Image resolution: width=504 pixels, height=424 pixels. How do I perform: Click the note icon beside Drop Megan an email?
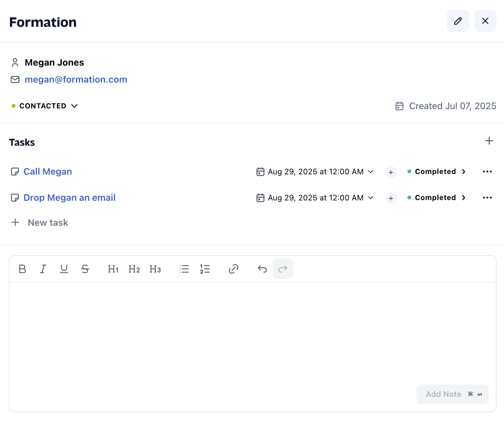pyautogui.click(x=15, y=198)
